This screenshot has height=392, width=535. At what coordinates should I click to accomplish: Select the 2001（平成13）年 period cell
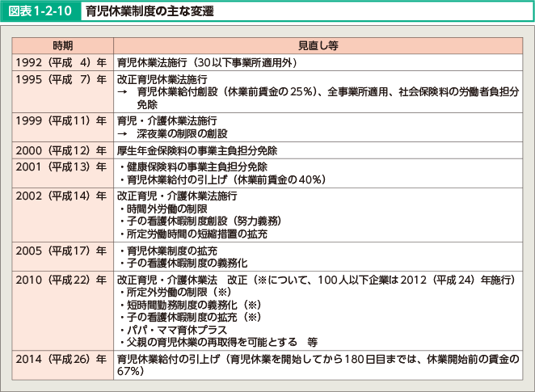pos(62,166)
